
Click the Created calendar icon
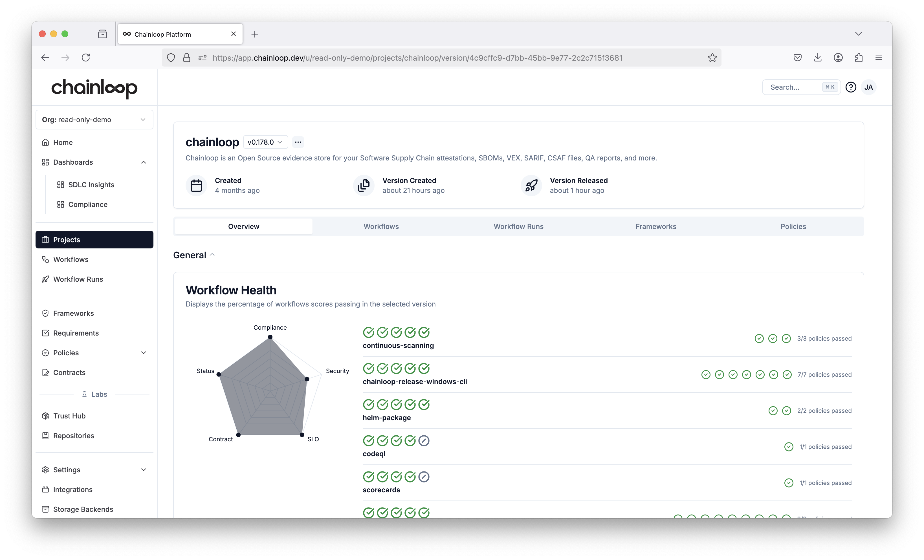click(196, 185)
